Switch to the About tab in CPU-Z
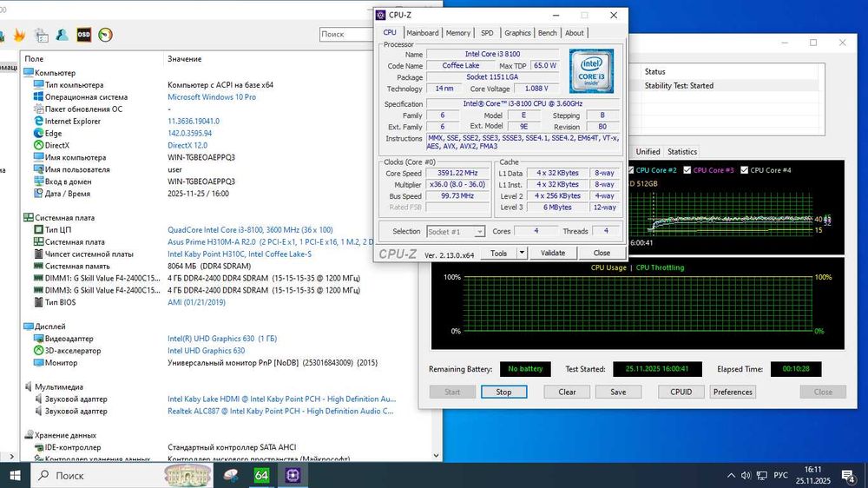 (574, 33)
